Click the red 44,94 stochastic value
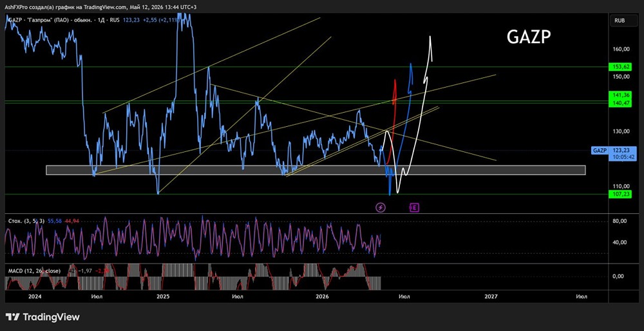The image size is (644, 331). click(x=72, y=222)
